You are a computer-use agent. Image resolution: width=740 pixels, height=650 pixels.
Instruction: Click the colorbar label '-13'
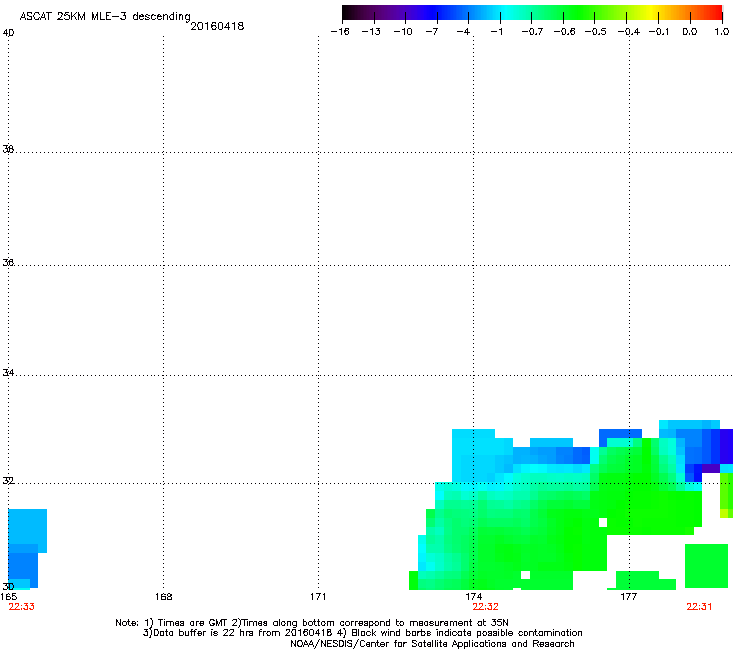371,32
